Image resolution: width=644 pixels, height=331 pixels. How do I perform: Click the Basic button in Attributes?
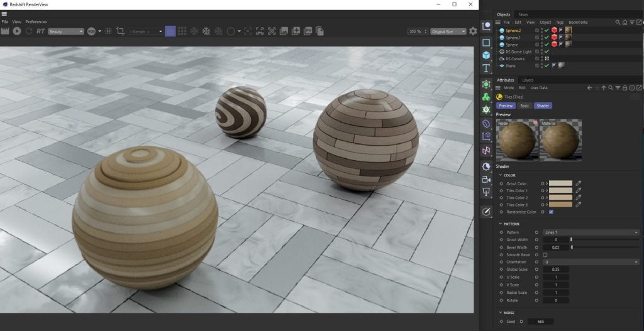525,106
